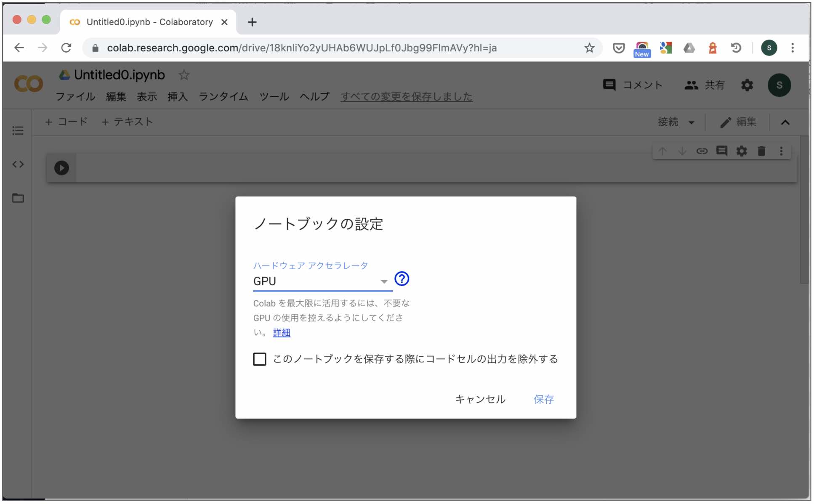The width and height of the screenshot is (814, 504).
Task: Open the ランタイム menu
Action: pyautogui.click(x=223, y=97)
